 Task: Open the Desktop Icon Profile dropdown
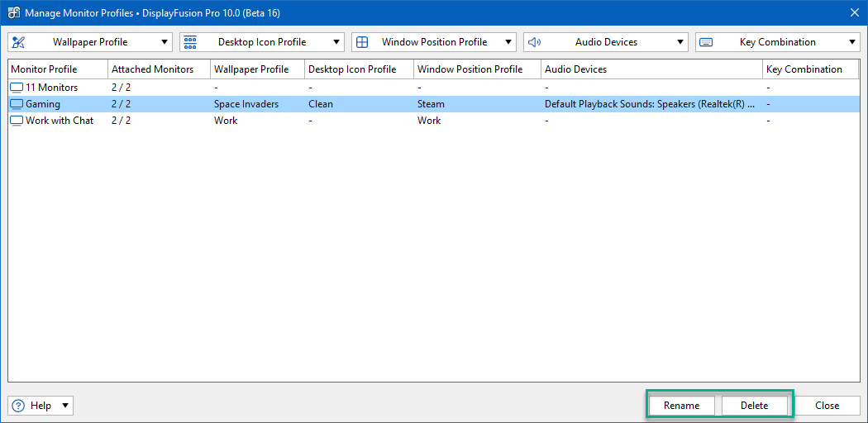pyautogui.click(x=262, y=42)
